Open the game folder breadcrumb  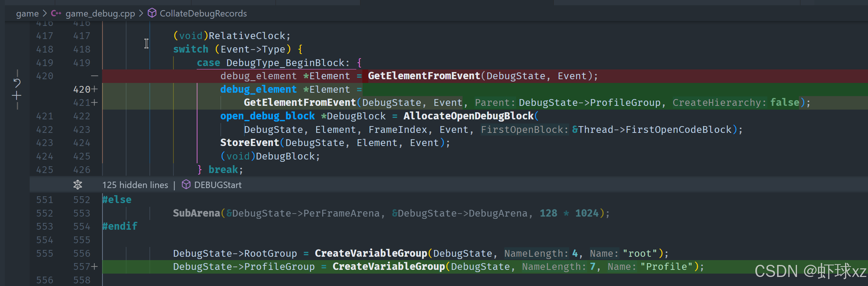click(x=27, y=14)
